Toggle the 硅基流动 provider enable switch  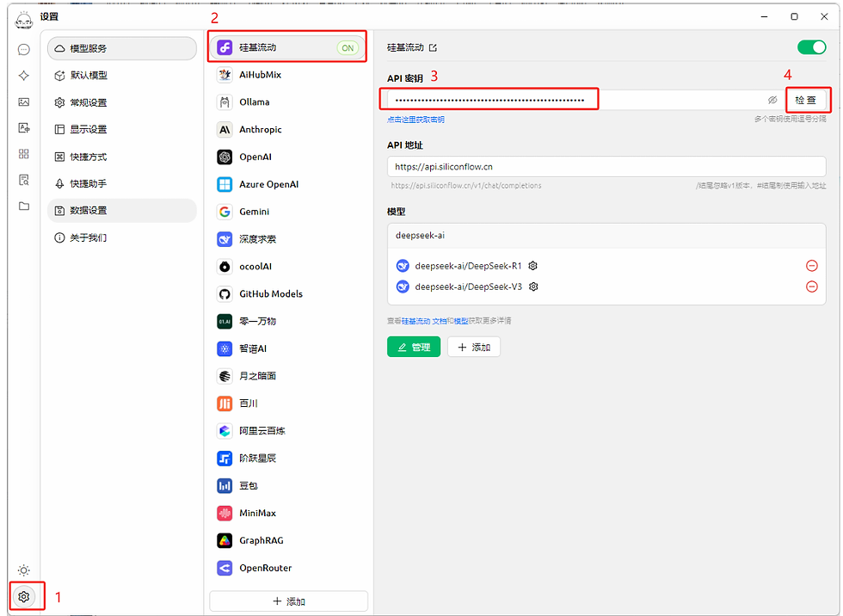pos(812,47)
